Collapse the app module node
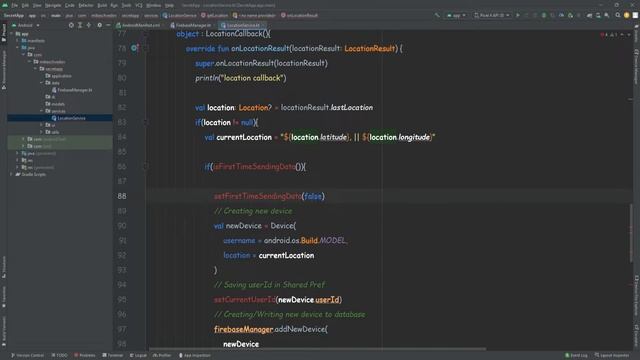The height and width of the screenshot is (360, 640). click(x=12, y=34)
